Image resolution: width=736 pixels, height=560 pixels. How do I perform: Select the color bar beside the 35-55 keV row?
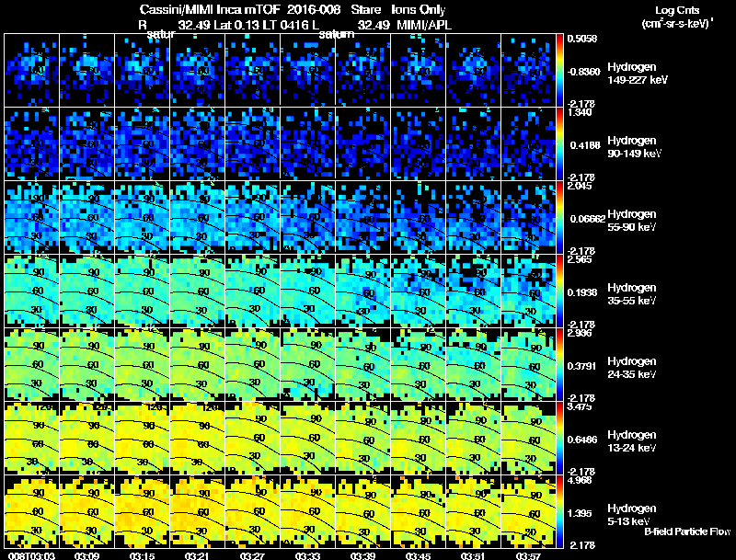[x=559, y=291]
